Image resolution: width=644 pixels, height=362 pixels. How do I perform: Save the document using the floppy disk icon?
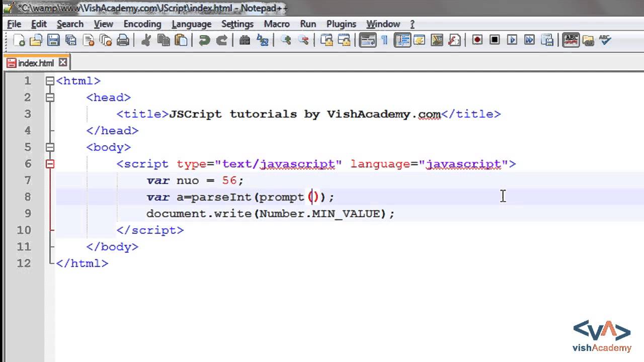pos(53,40)
